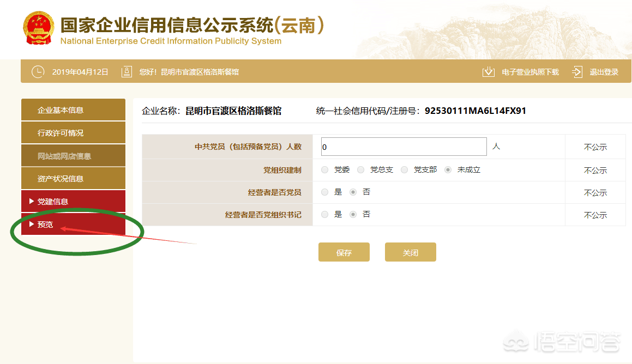Choose 是 for 经营者是否党员
The width and height of the screenshot is (632, 364).
click(324, 192)
